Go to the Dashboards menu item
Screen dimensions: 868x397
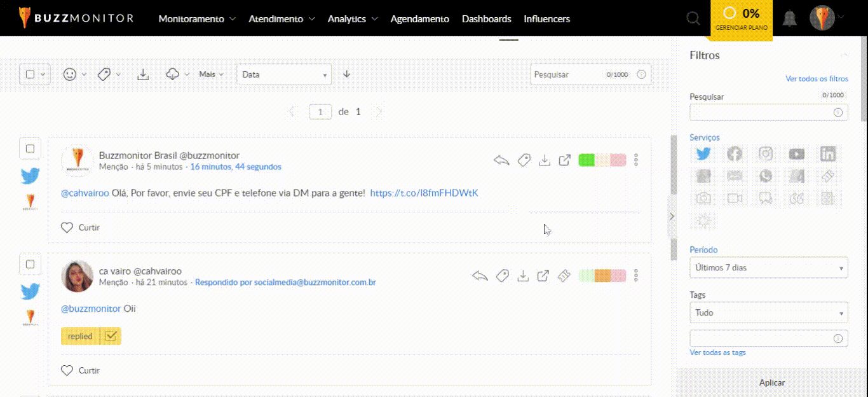486,19
